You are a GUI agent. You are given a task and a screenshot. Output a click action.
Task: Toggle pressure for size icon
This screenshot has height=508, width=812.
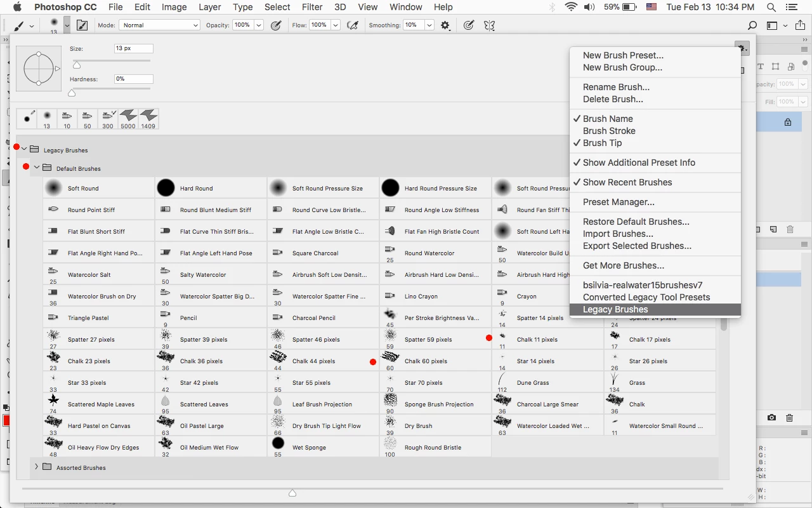(x=468, y=25)
